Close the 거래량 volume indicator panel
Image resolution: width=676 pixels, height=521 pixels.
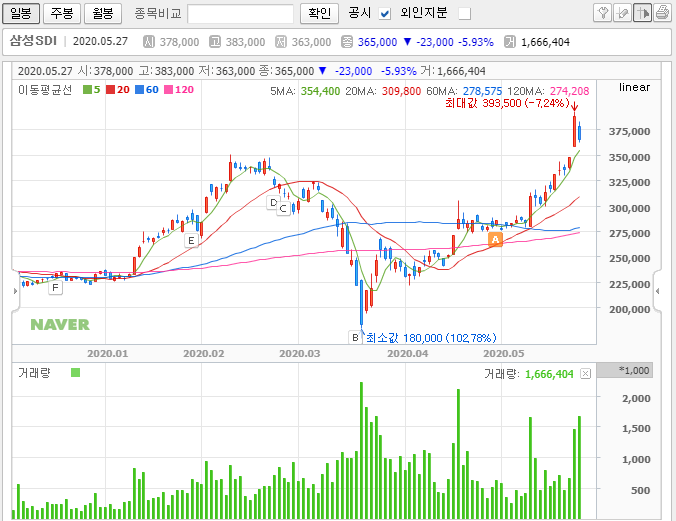click(585, 373)
